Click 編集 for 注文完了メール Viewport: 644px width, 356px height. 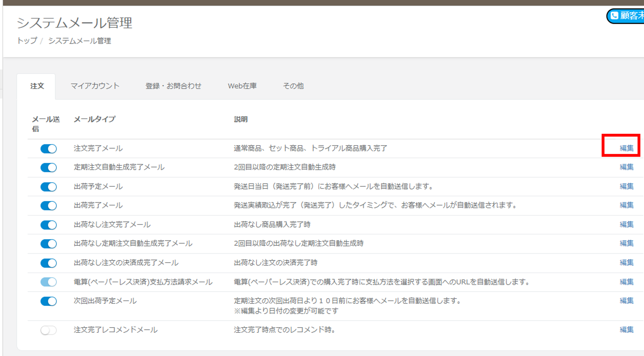pyautogui.click(x=626, y=148)
